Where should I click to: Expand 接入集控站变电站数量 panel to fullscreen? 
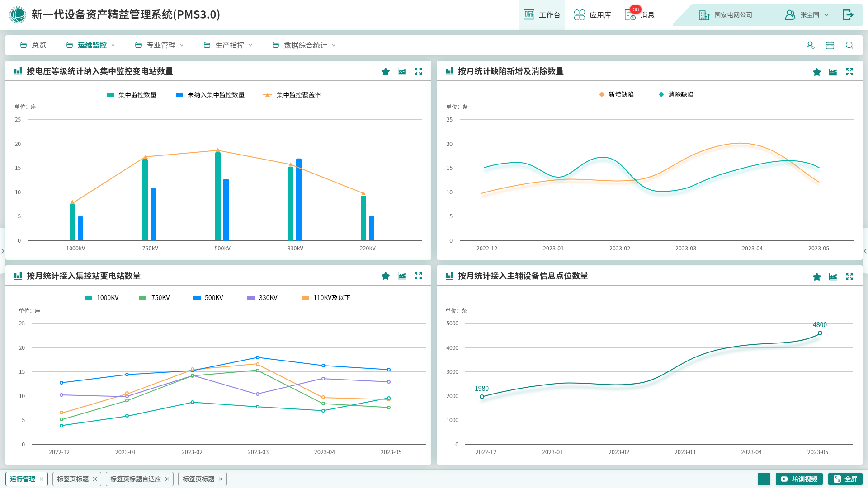418,276
